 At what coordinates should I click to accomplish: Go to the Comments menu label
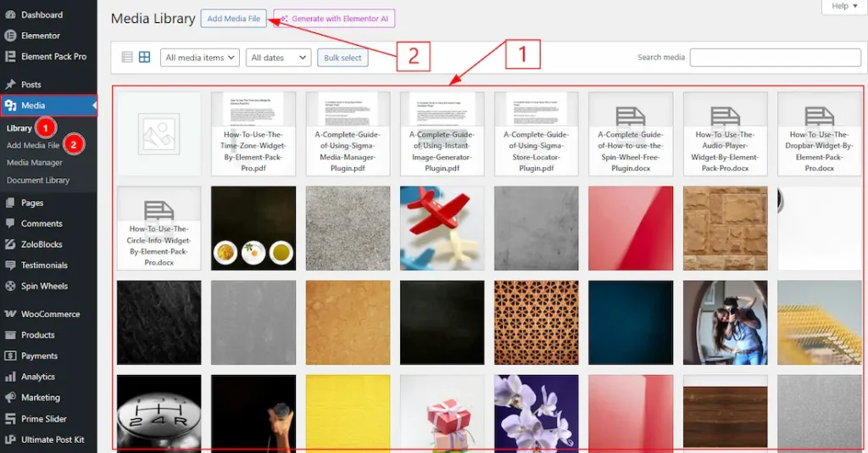coord(42,224)
